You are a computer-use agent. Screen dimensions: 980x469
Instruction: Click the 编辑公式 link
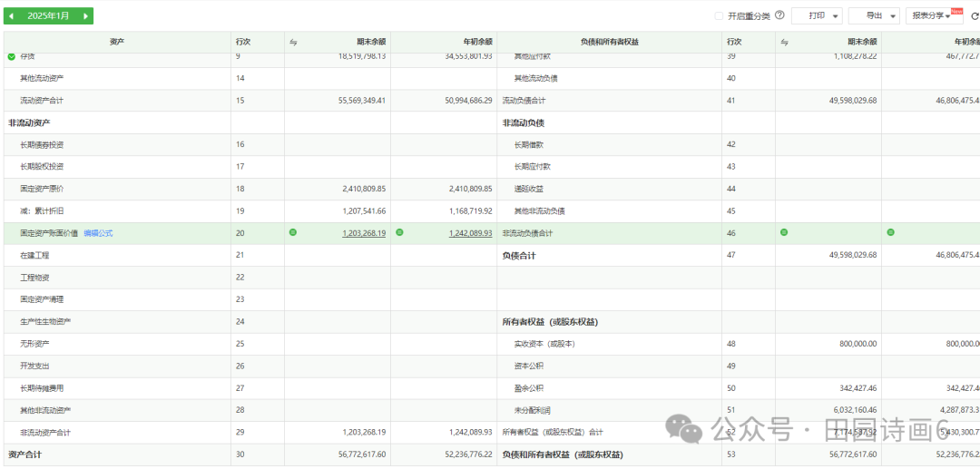point(98,233)
